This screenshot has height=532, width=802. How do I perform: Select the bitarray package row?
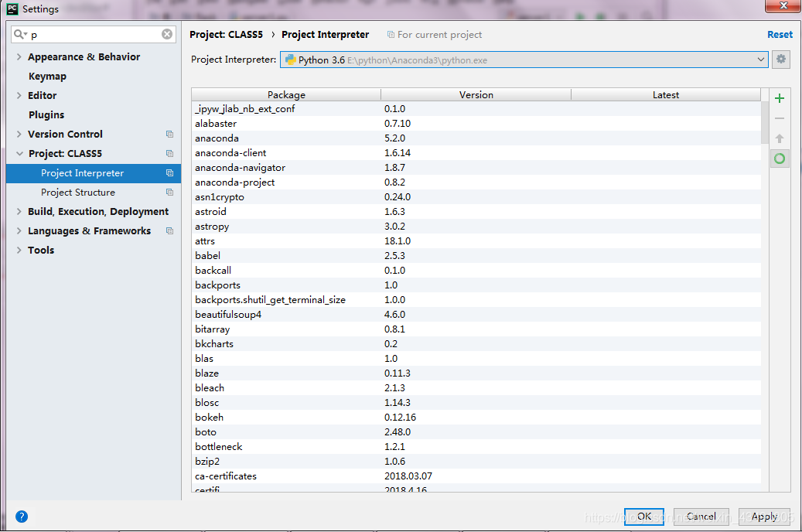(476, 329)
